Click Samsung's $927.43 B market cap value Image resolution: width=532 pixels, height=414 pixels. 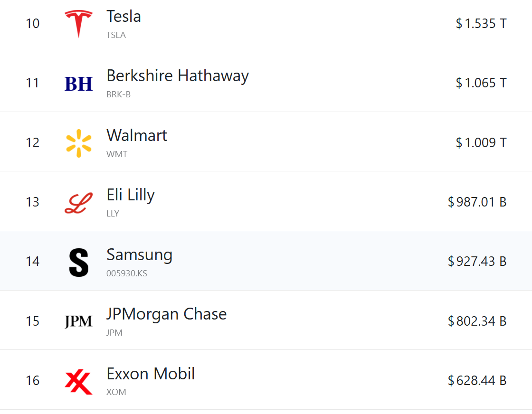coord(477,262)
